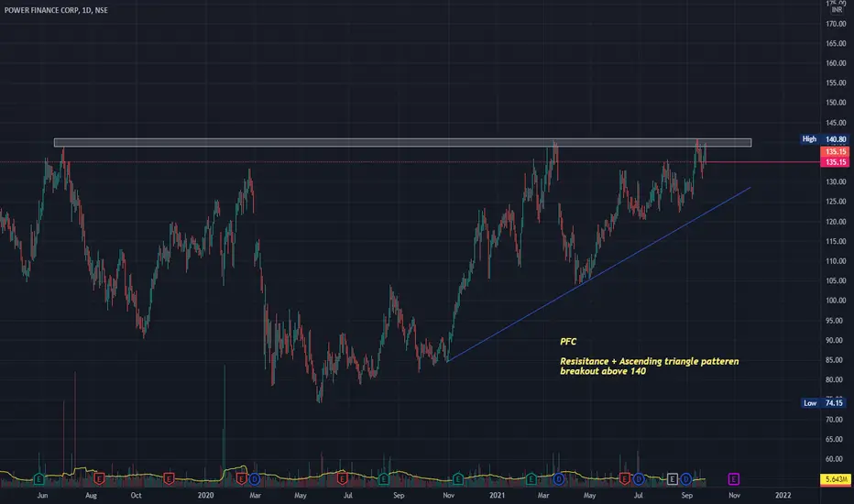The width and height of the screenshot is (854, 504).
Task: Open the purple upcoming earnings marker near Nov 2021
Action: click(734, 479)
